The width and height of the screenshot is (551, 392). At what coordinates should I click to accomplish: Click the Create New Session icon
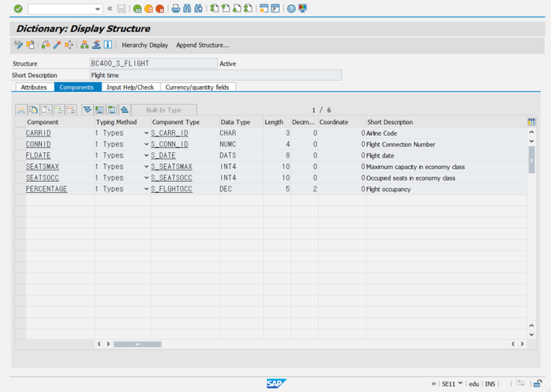point(264,8)
